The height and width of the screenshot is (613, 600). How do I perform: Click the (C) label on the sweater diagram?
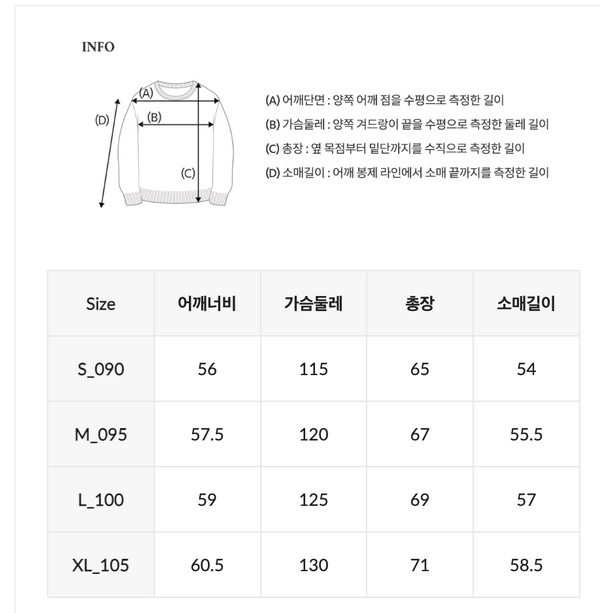coord(187,172)
